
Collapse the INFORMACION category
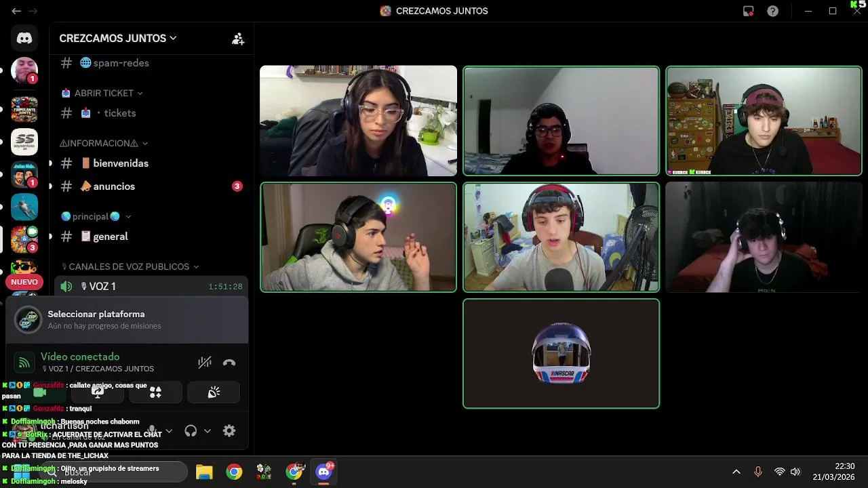tap(104, 143)
